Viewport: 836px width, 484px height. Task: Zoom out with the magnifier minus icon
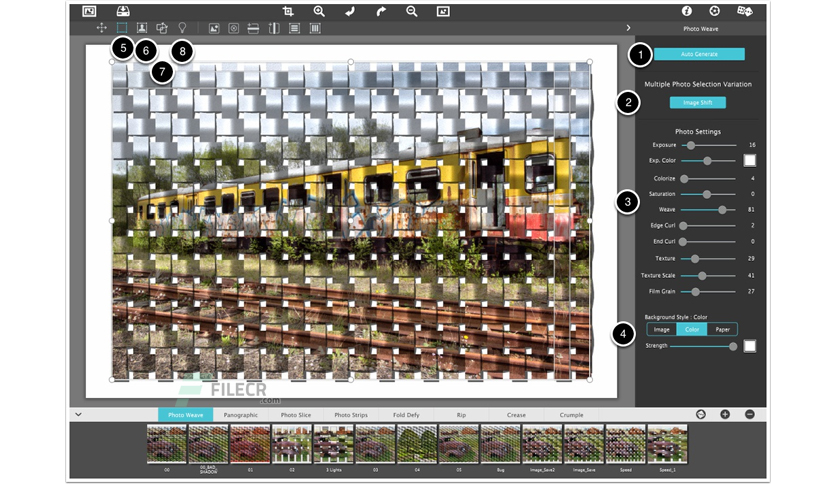tap(412, 11)
